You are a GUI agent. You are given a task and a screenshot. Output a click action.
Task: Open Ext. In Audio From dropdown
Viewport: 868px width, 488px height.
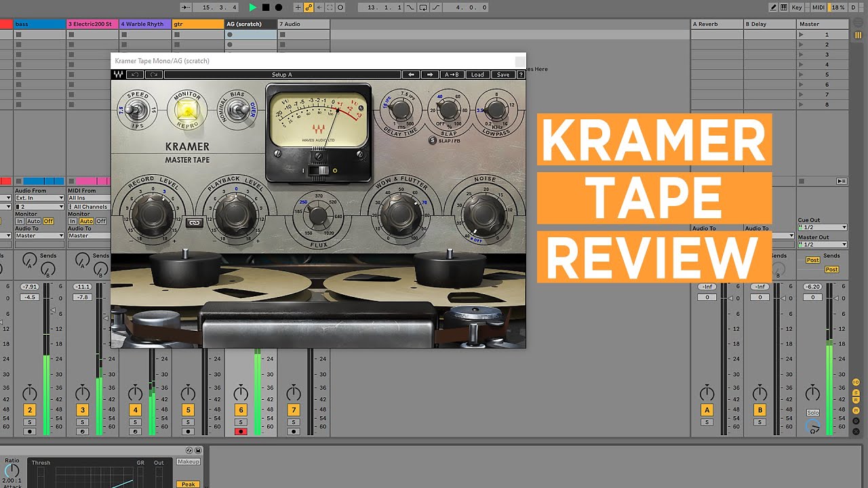[x=39, y=199]
